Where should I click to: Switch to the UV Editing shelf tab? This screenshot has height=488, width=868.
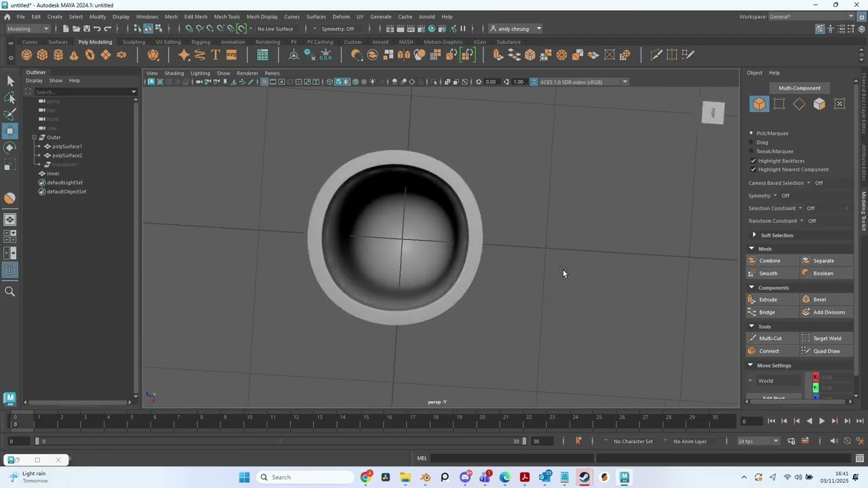168,42
